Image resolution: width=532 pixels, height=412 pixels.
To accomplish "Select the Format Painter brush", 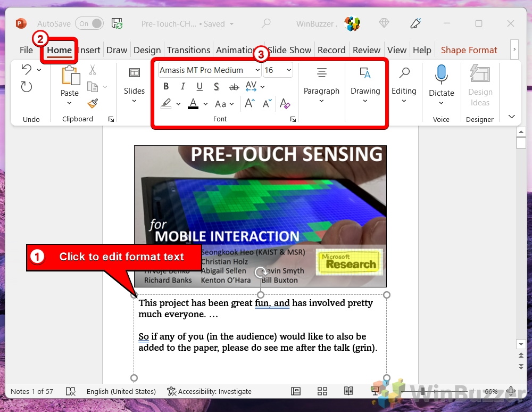I will [x=93, y=103].
